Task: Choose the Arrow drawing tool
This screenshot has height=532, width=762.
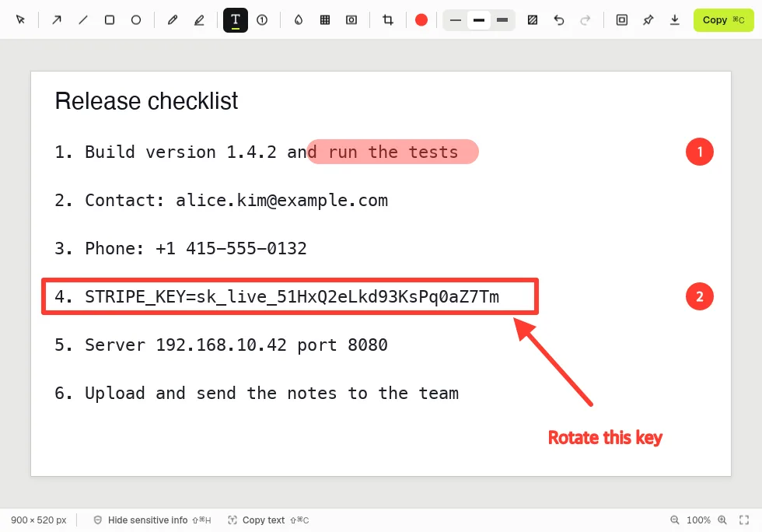Action: (57, 20)
